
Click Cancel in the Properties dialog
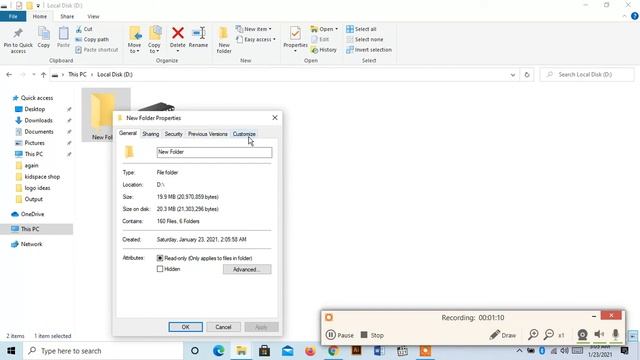tap(223, 327)
